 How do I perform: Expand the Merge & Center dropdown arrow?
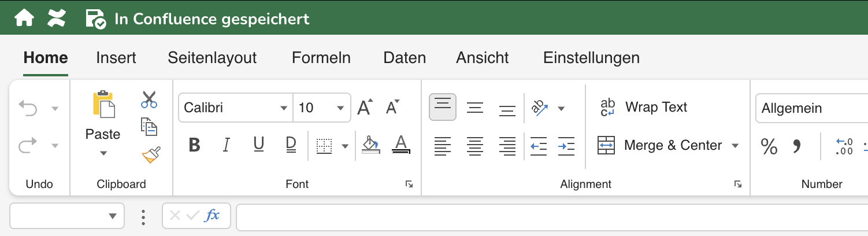point(735,146)
